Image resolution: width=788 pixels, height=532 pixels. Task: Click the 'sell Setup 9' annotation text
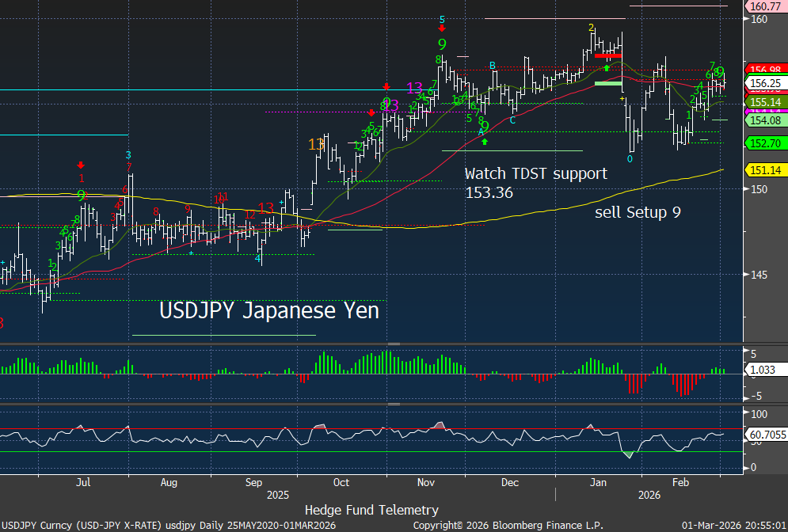[638, 212]
